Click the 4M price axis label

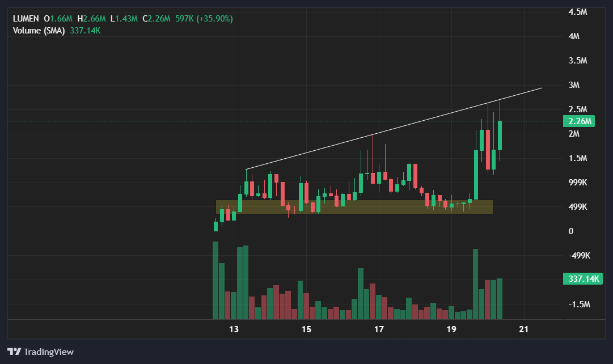click(x=574, y=36)
